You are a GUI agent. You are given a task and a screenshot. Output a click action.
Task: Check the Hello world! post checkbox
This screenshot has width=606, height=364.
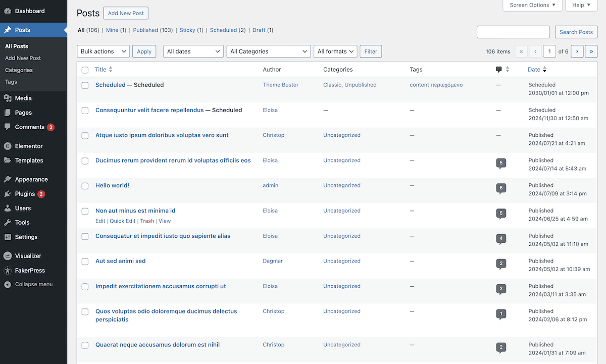tap(85, 186)
